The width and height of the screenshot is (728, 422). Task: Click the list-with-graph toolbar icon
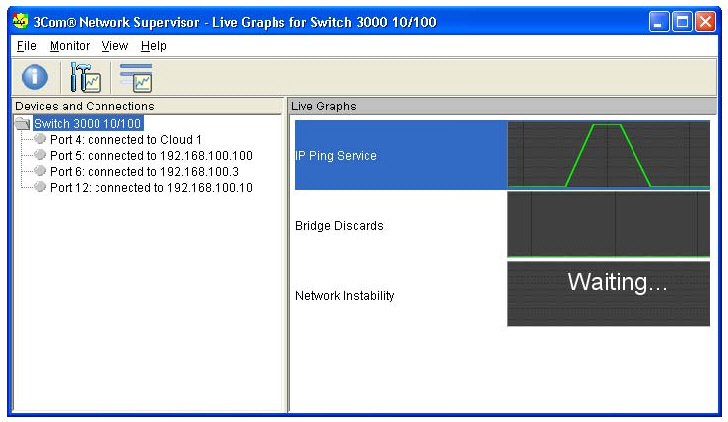[x=136, y=77]
